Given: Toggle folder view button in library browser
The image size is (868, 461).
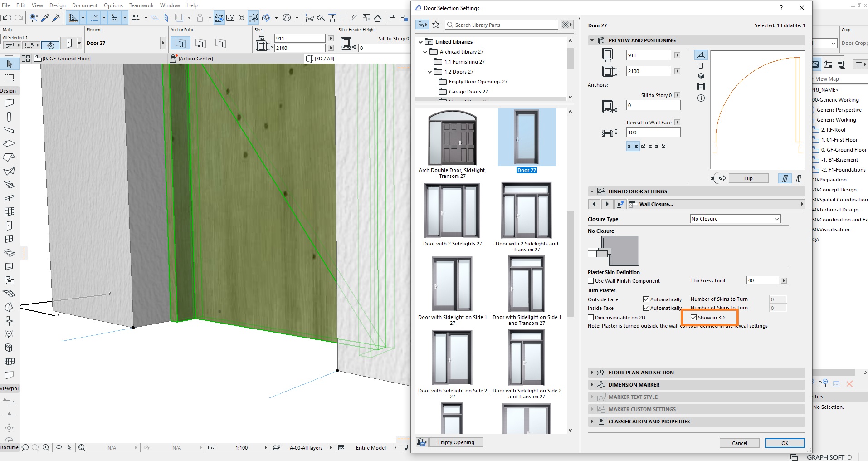Looking at the screenshot, I should click(x=422, y=25).
